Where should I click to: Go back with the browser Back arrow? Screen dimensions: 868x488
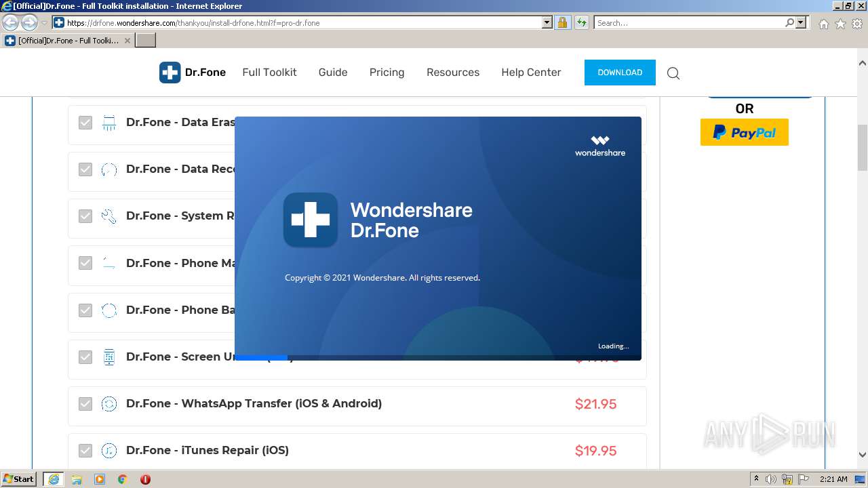[10, 23]
